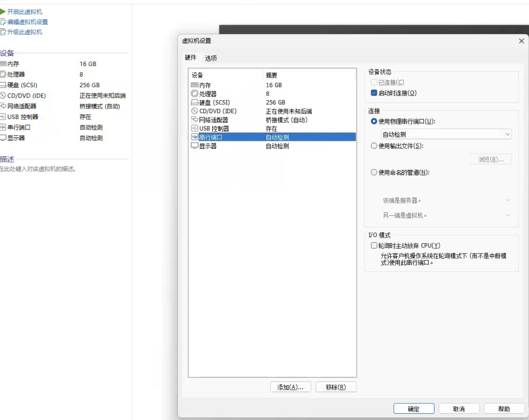Click the memory (内存) icon in hardware list
Screen dimensions: 529x420
tap(195, 85)
